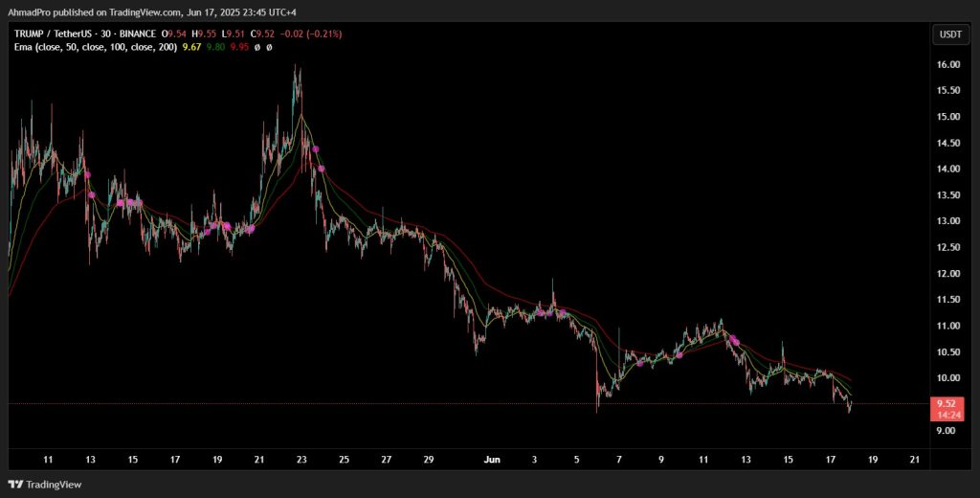The width and height of the screenshot is (980, 498).
Task: Click the 23 date on time axis
Action: (302, 460)
